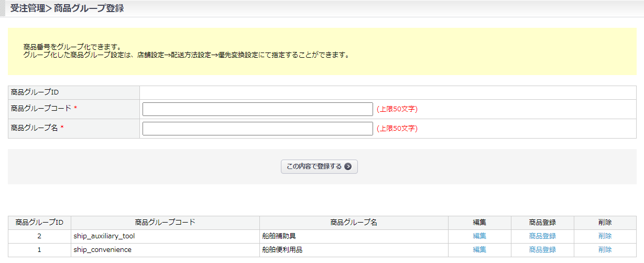Image resolution: width=644 pixels, height=263 pixels.
Task: Click the 削除 column header
Action: tap(605, 223)
